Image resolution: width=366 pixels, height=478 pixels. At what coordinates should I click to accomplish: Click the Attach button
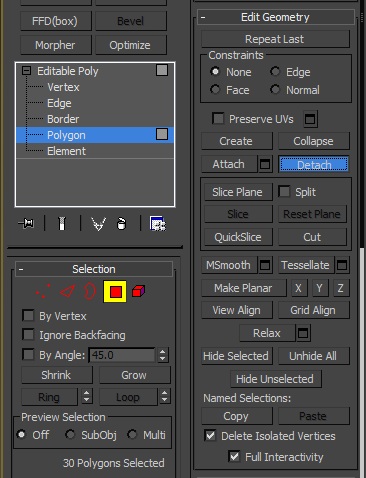click(229, 164)
